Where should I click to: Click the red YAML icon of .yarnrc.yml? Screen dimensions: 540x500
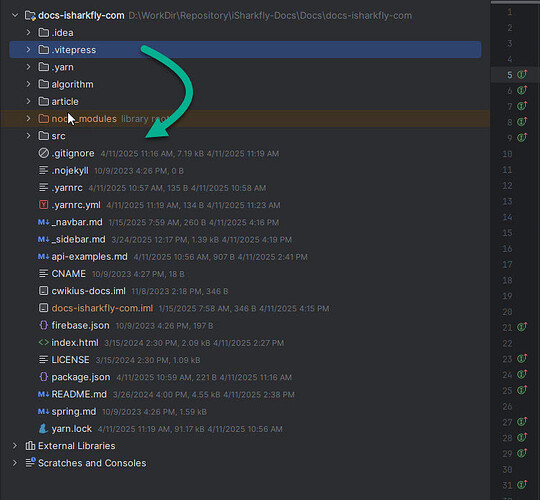(x=43, y=205)
